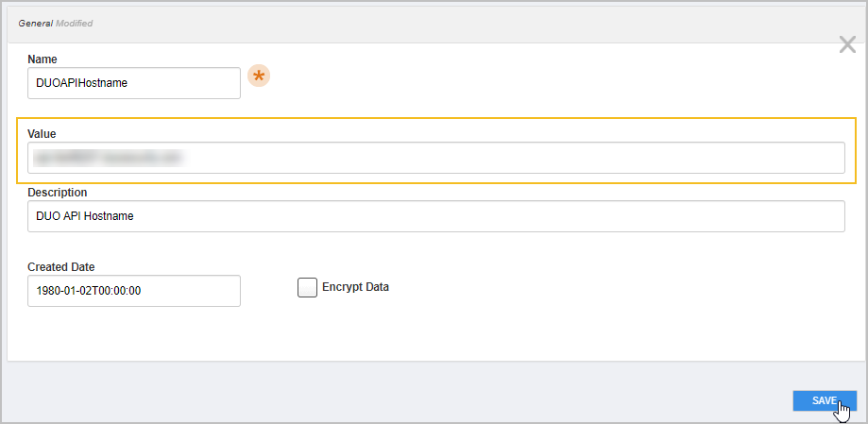Select the General tab in header
This screenshot has width=868, height=424.
33,22
